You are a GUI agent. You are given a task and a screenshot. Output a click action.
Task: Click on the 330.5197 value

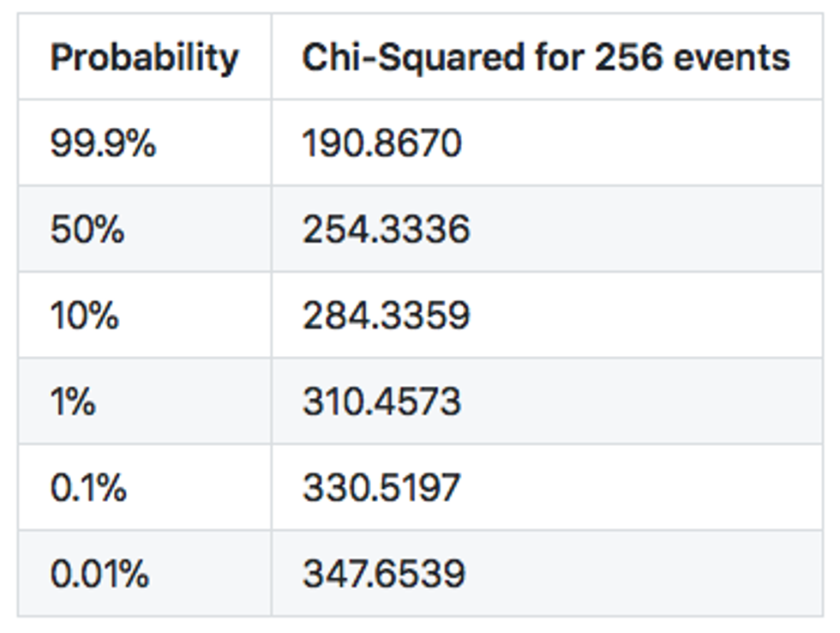click(381, 487)
